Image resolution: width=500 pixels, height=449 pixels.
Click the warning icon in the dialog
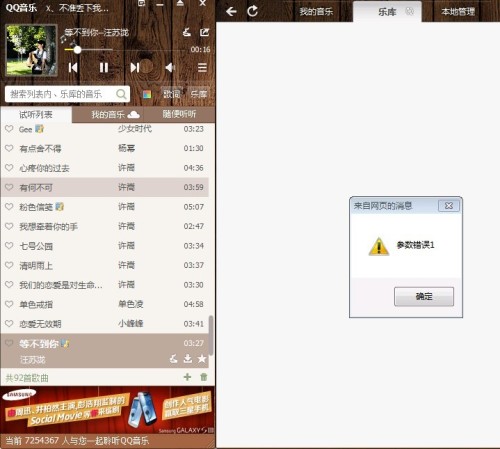379,246
